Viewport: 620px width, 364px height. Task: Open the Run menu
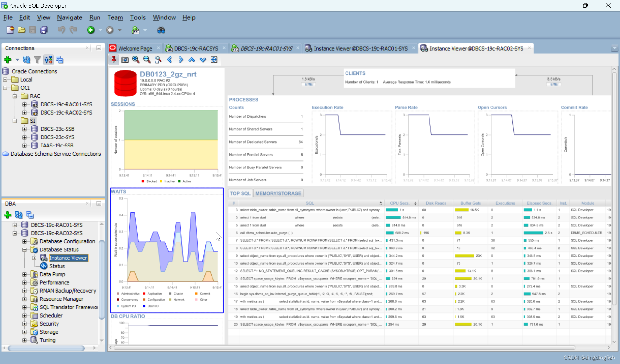tap(95, 17)
